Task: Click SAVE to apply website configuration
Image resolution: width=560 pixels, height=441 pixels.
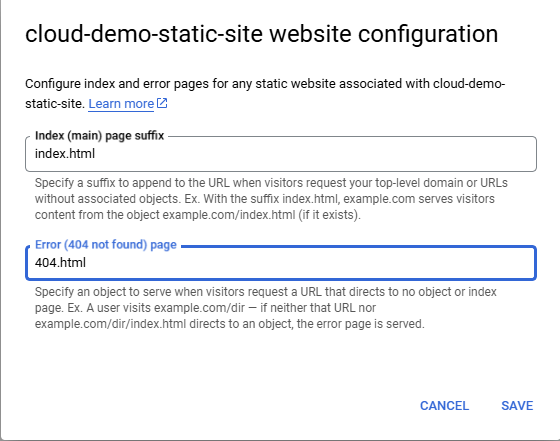Action: [517, 406]
